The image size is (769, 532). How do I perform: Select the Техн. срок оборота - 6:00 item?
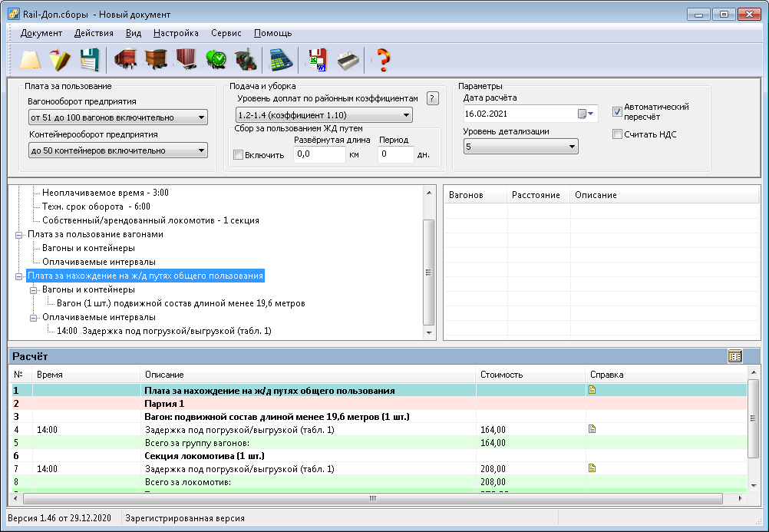[x=96, y=207]
